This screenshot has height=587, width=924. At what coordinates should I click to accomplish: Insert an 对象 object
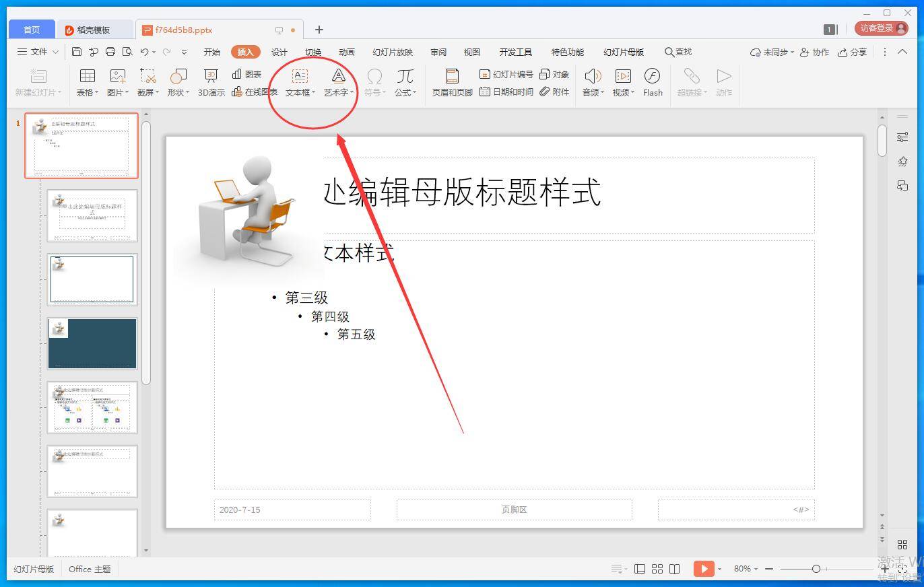(x=554, y=74)
